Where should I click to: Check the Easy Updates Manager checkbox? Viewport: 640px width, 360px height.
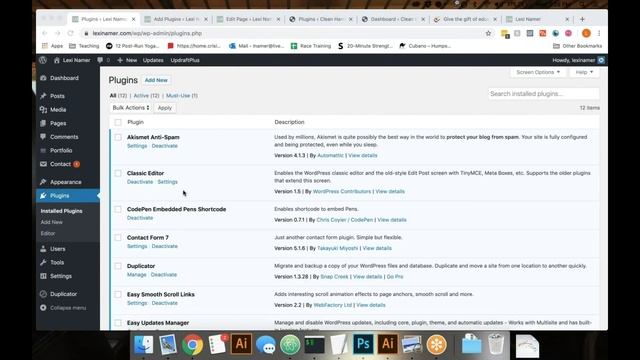(x=118, y=323)
